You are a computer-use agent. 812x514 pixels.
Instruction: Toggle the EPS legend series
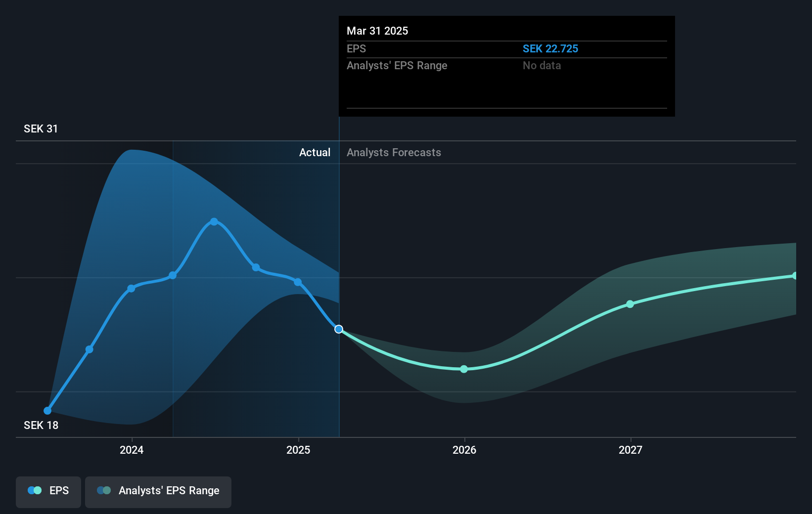[48, 491]
